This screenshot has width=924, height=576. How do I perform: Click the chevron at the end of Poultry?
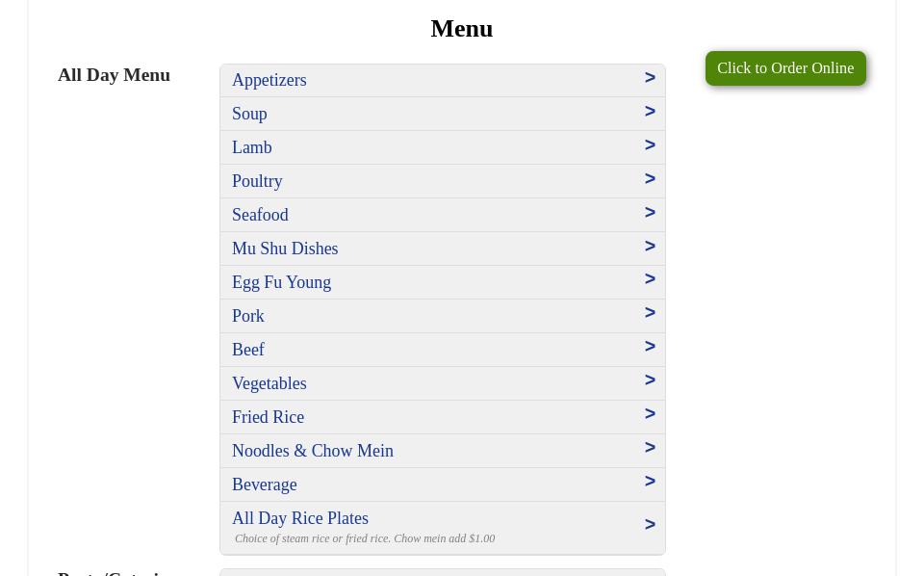(x=650, y=178)
